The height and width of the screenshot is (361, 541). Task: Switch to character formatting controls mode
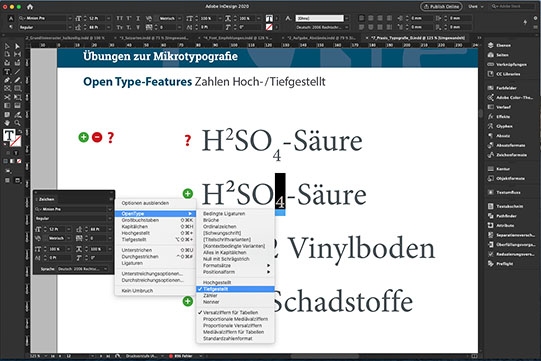(x=11, y=18)
